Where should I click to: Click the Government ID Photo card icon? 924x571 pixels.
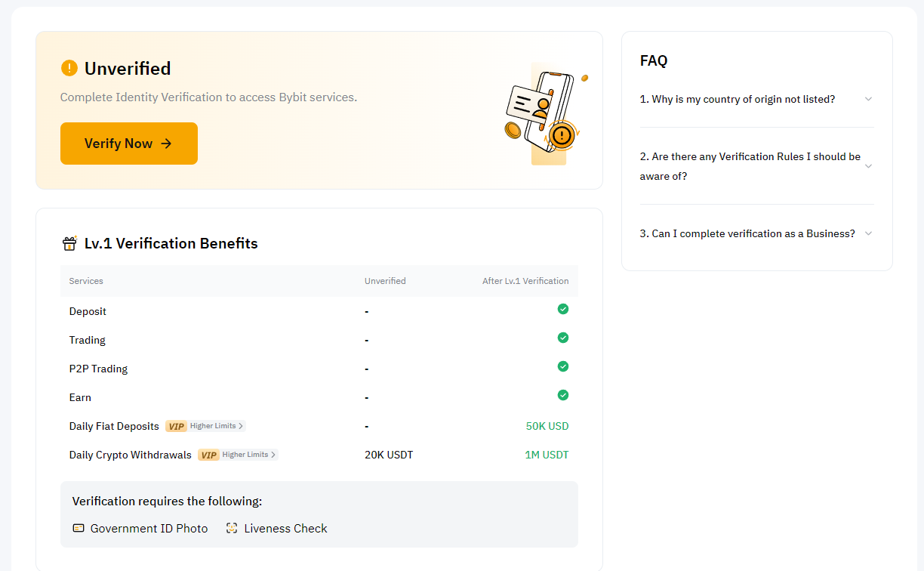point(79,528)
